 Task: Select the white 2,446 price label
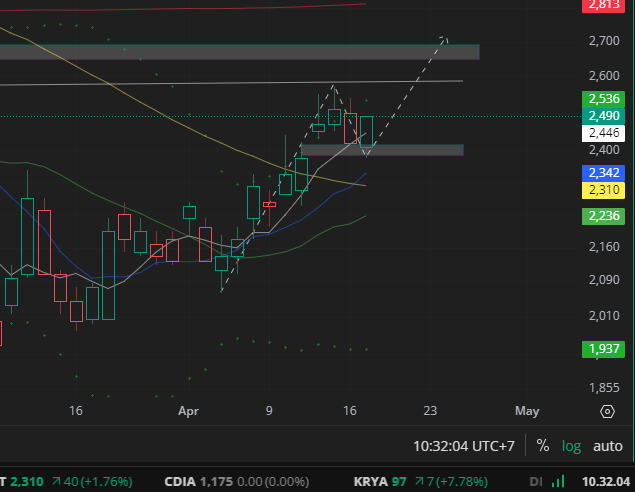click(603, 133)
